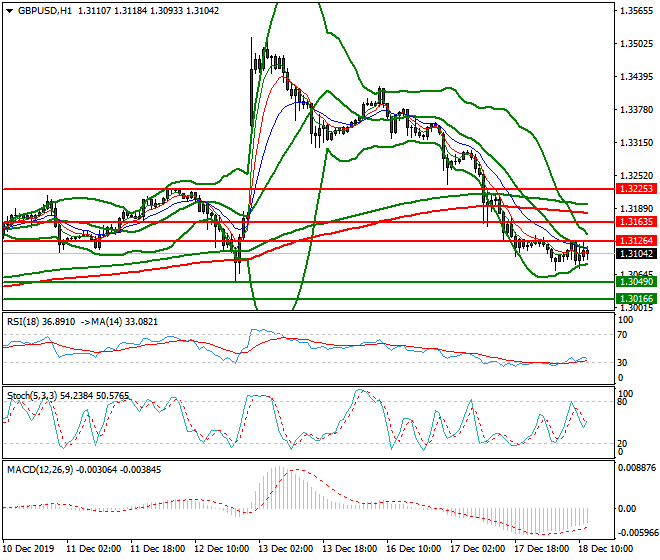Image resolution: width=660 pixels, height=560 pixels.
Task: Click the MACD scale value -0.005966
Action: tap(637, 533)
